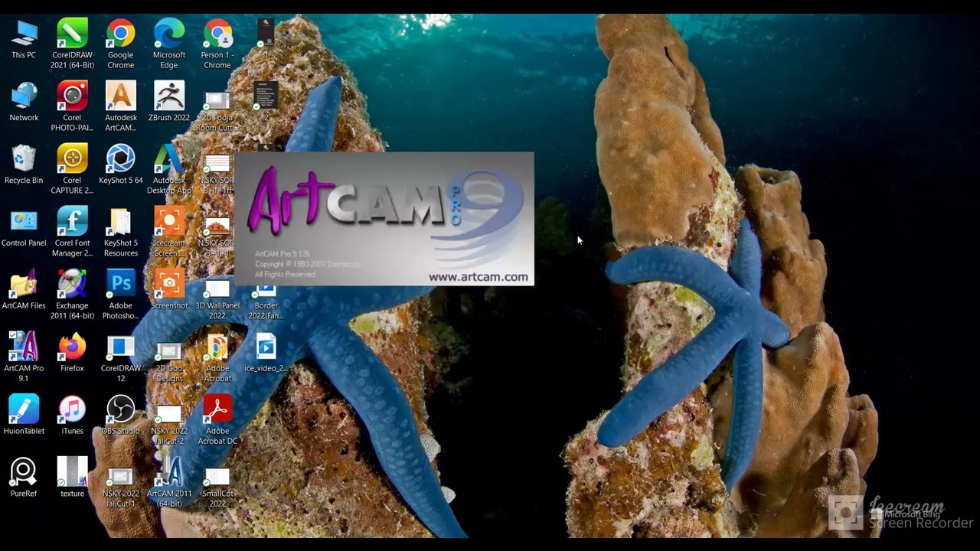Viewport: 980px width, 551px height.
Task: Select the ice_video_2 video file
Action: (x=266, y=353)
